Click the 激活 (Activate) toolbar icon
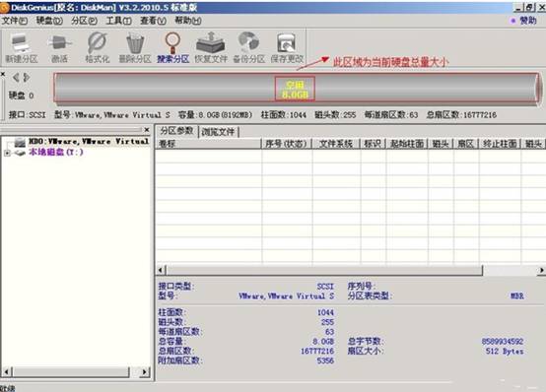 59,47
